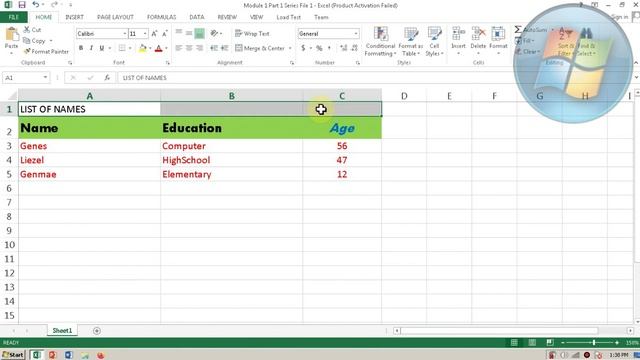Toggle Wrap Text
640x360 pixels.
point(252,33)
